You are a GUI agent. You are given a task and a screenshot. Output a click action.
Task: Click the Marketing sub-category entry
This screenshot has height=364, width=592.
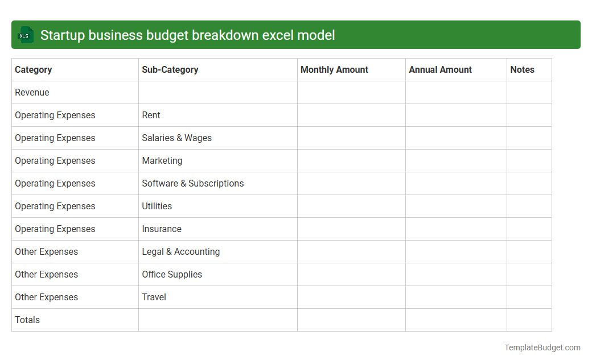tap(162, 160)
